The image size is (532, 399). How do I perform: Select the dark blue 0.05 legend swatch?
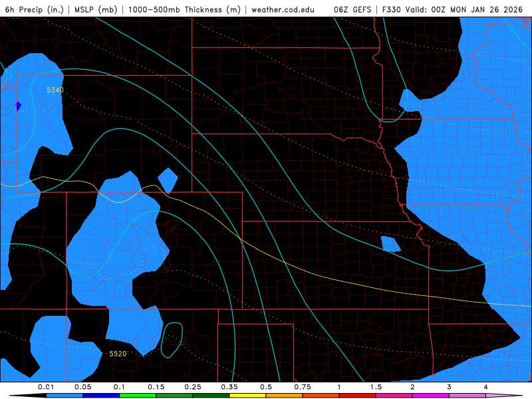click(101, 396)
